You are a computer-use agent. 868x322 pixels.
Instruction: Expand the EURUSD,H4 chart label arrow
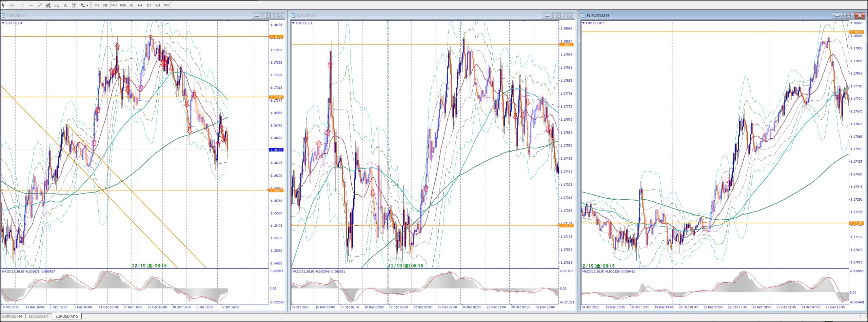tap(3, 23)
